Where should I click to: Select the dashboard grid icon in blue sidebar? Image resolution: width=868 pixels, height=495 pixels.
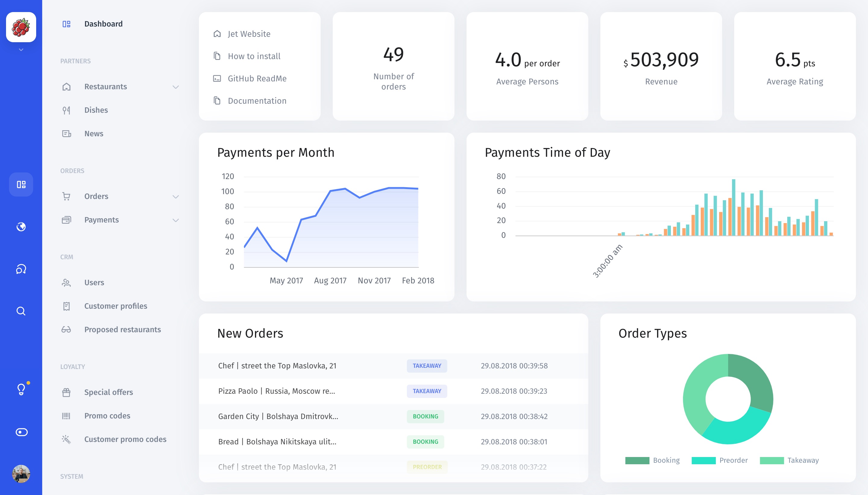21,184
